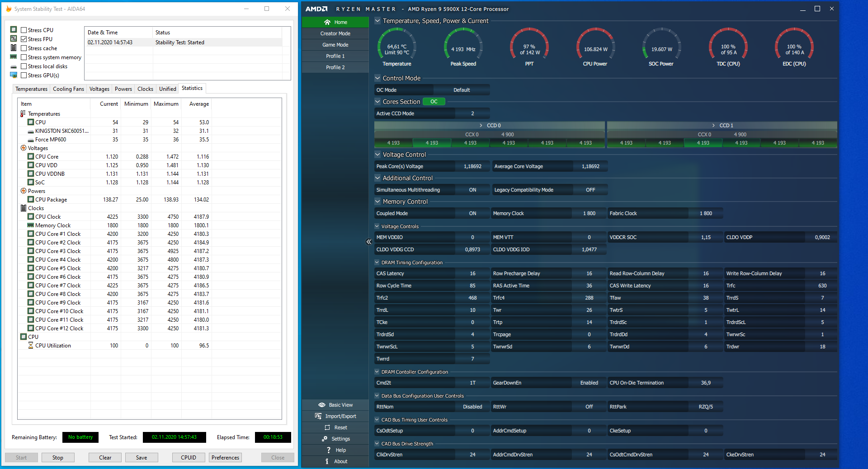Click the Clocks category icon
The height and width of the screenshot is (469, 868).
tap(24, 208)
